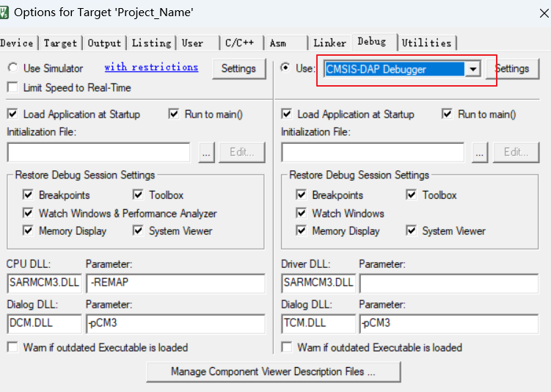Open the Utilities tab

[x=427, y=43]
